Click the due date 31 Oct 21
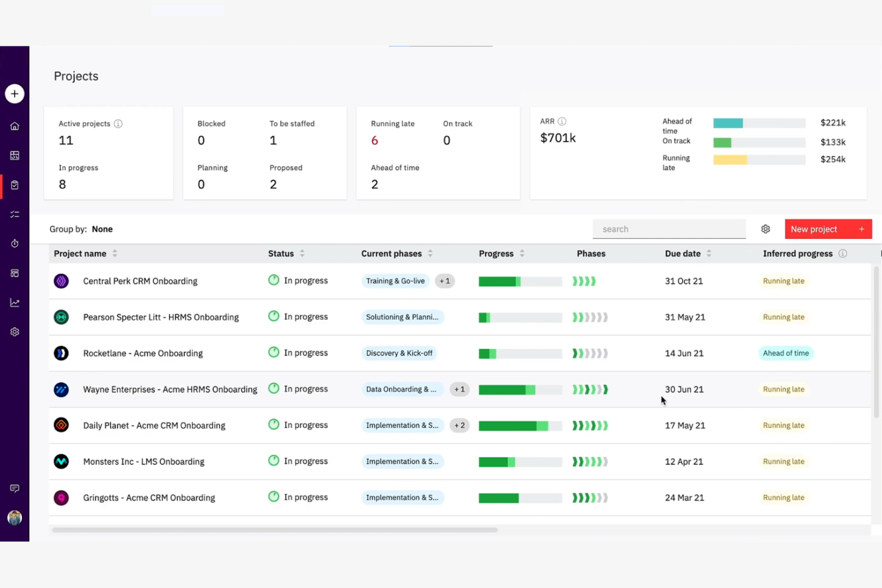Screen dimensions: 882x588 pyautogui.click(x=684, y=281)
